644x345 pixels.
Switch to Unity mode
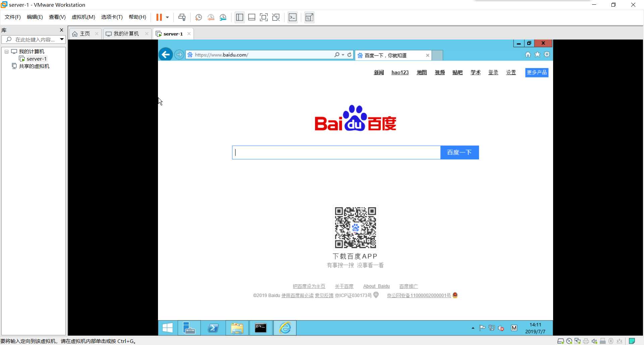[x=276, y=17]
